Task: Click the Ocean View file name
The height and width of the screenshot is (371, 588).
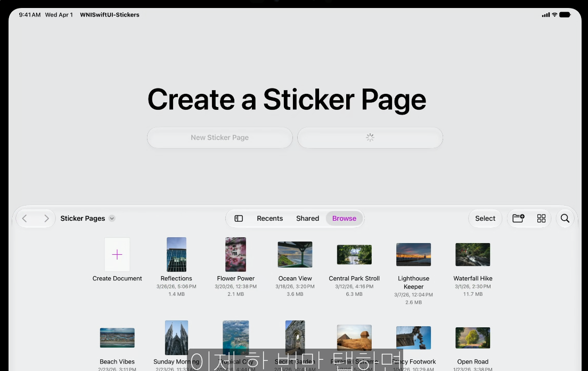Action: coord(295,278)
